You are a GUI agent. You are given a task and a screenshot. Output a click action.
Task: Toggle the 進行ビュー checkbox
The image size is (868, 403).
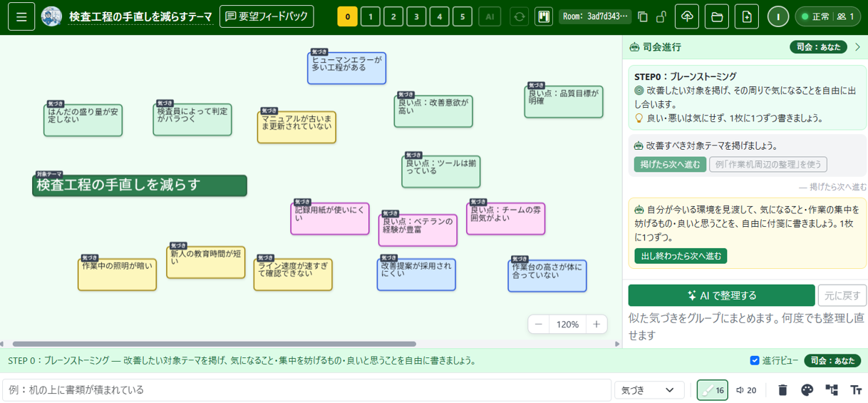pos(755,361)
